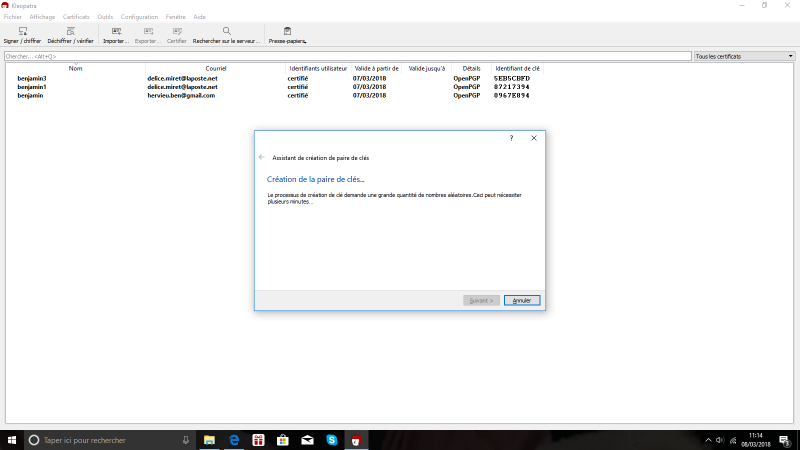Open Microsoft Edge from the taskbar
The image size is (800, 450).
pyautogui.click(x=234, y=440)
